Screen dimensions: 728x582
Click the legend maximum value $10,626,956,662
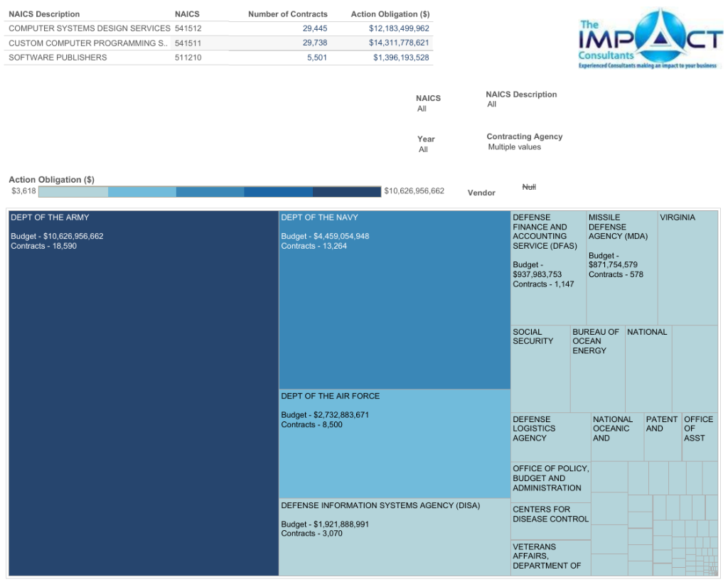click(x=414, y=191)
